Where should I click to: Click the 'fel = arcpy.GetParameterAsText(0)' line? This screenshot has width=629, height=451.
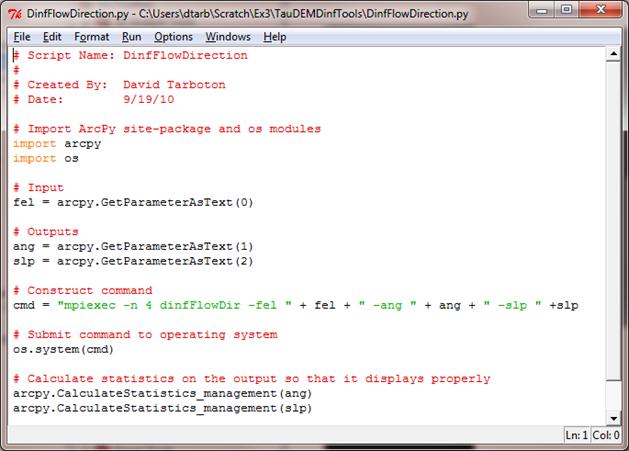[x=133, y=202]
